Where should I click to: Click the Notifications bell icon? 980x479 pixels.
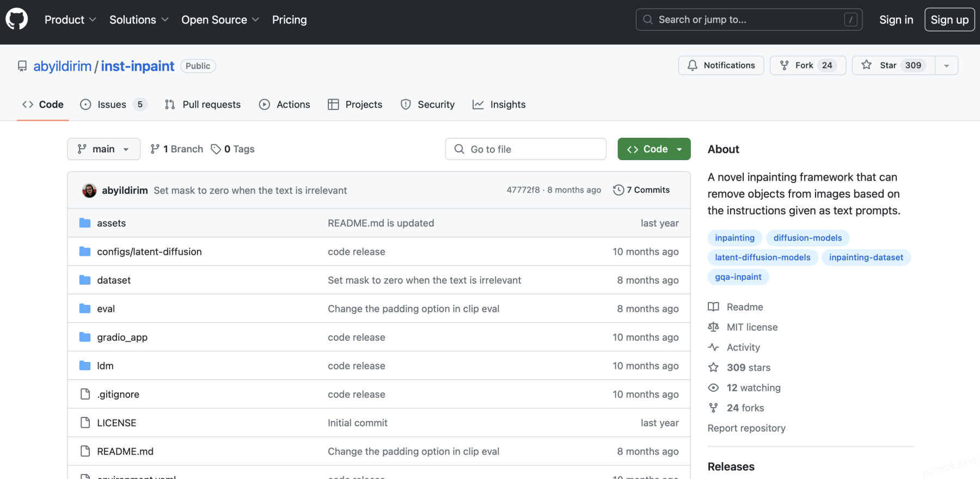[693, 65]
